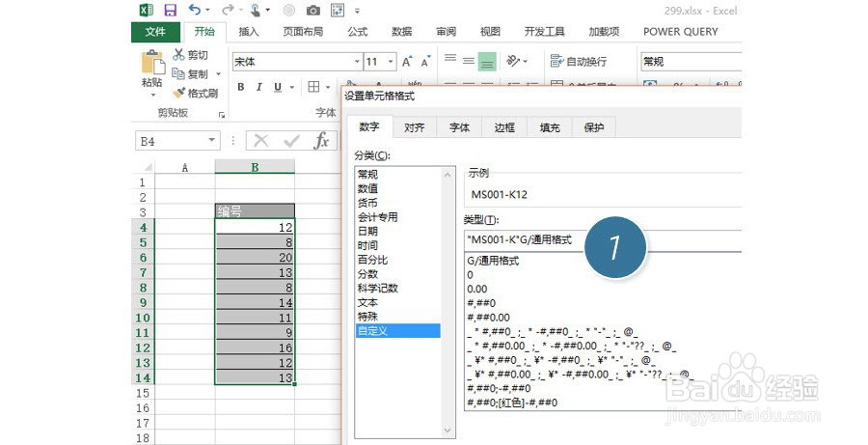Switch to the POWER QUERY tab
Screen dimensions: 868x445
point(680,32)
